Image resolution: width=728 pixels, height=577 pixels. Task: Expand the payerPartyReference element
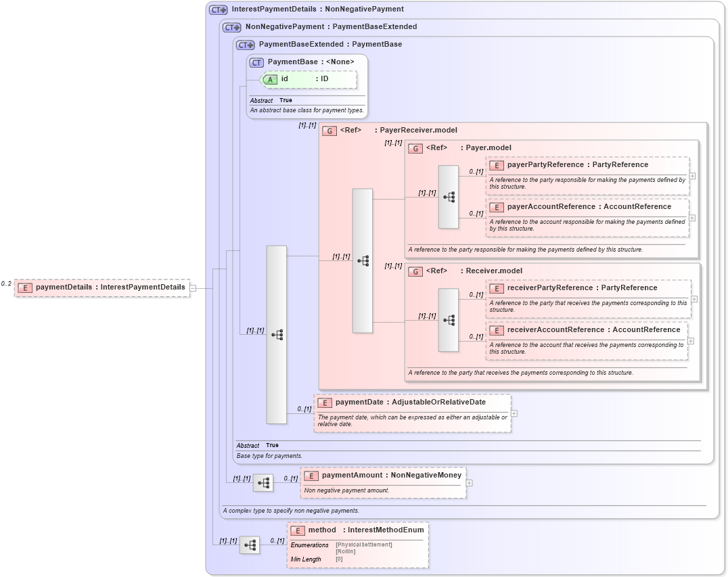pos(692,176)
